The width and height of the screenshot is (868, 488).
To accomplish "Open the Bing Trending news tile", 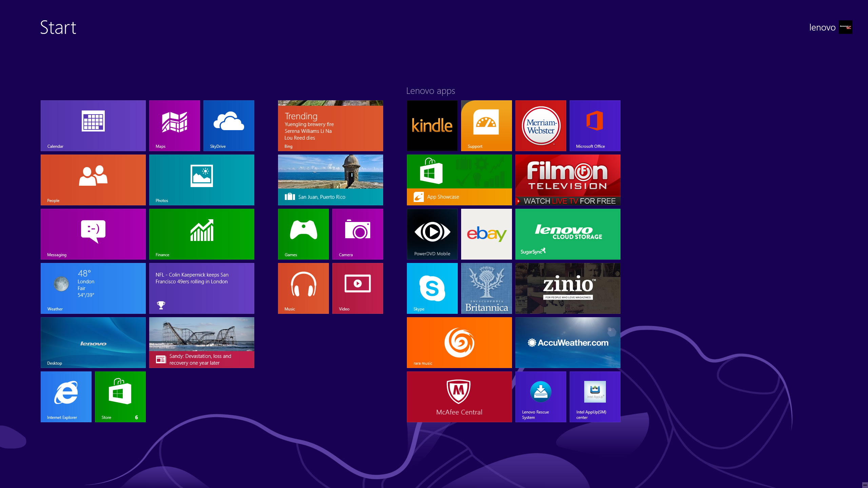I will click(x=330, y=126).
